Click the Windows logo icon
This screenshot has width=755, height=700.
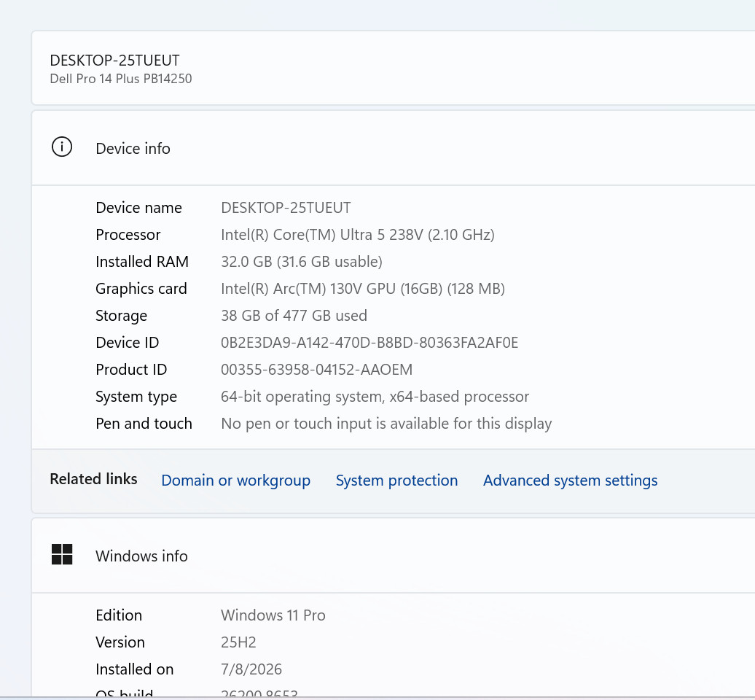pyautogui.click(x=62, y=554)
